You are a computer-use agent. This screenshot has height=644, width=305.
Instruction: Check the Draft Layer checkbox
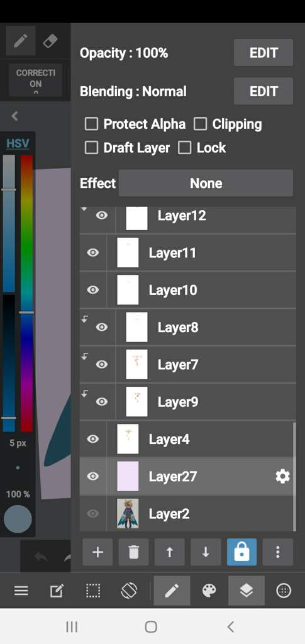pos(91,148)
